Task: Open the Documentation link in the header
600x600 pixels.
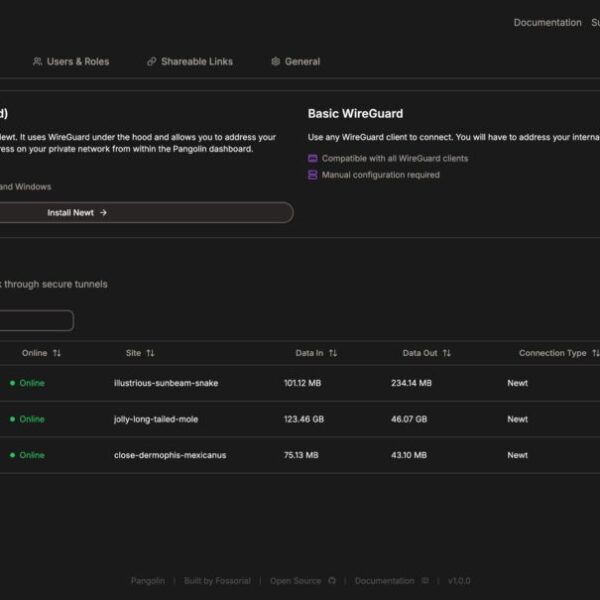Action: point(547,23)
